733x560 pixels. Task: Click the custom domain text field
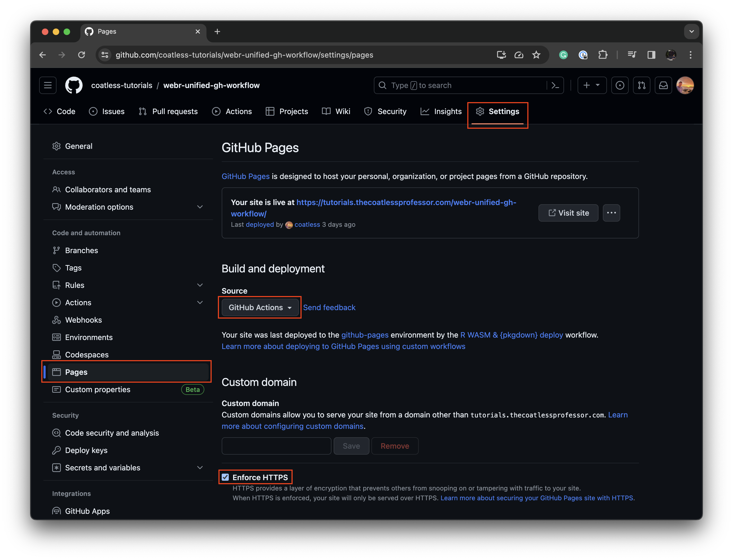click(x=276, y=446)
